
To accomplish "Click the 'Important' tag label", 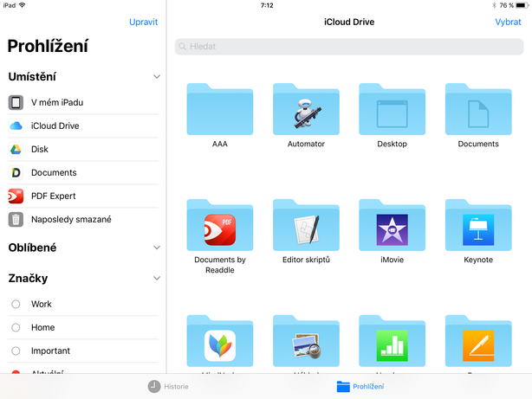I will pos(50,351).
